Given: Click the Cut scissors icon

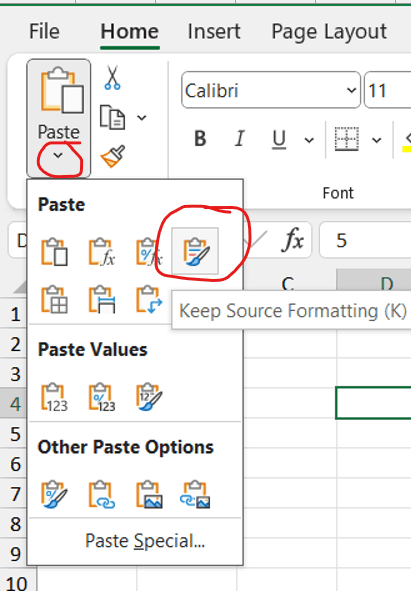Looking at the screenshot, I should coord(112,78).
